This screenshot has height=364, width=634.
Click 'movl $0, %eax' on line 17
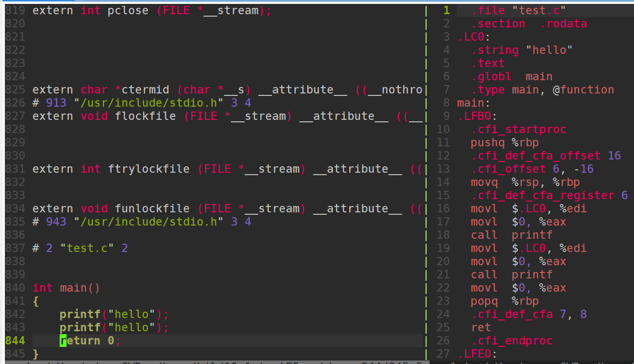coord(519,222)
